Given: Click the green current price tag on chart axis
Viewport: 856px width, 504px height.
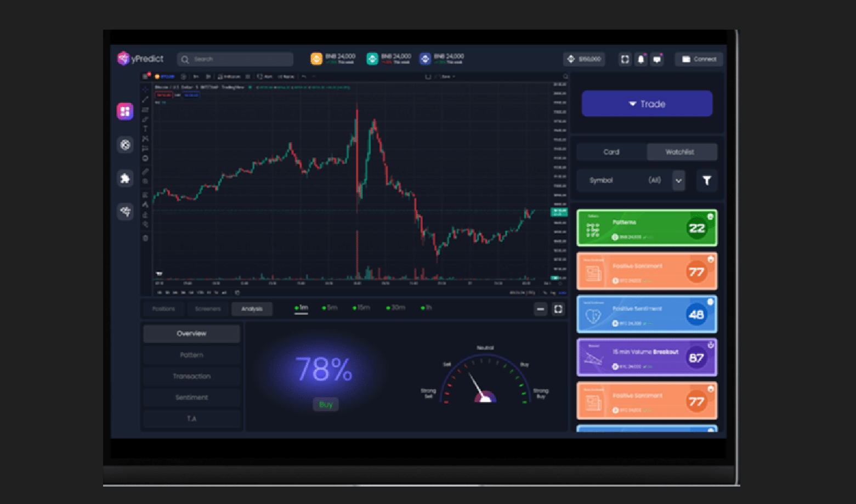Looking at the screenshot, I should click(x=559, y=212).
